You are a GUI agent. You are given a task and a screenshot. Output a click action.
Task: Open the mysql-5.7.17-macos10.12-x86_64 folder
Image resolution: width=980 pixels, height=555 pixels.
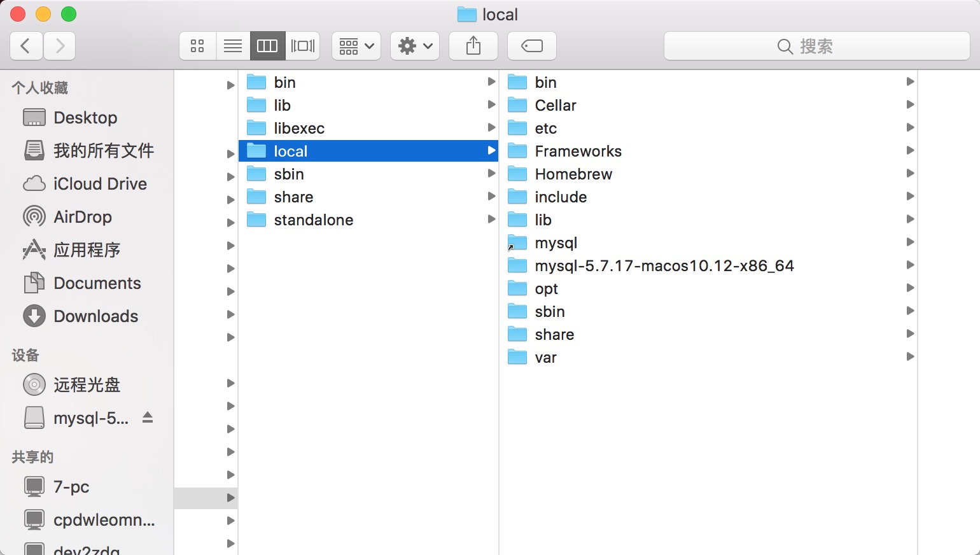(x=665, y=265)
